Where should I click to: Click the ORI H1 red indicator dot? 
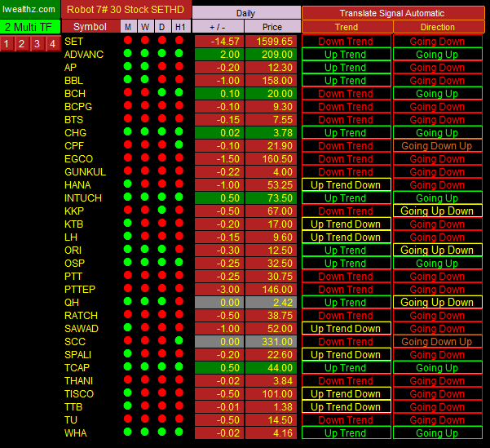pyautogui.click(x=179, y=249)
